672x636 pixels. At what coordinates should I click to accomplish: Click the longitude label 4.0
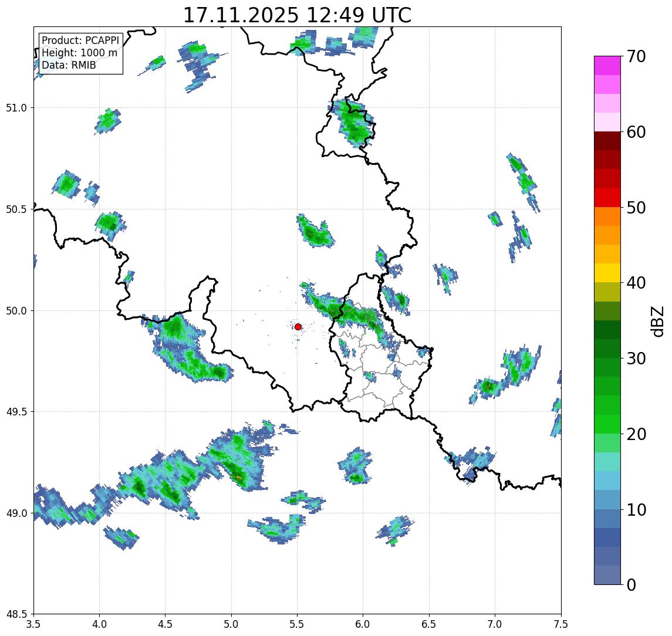coord(99,624)
